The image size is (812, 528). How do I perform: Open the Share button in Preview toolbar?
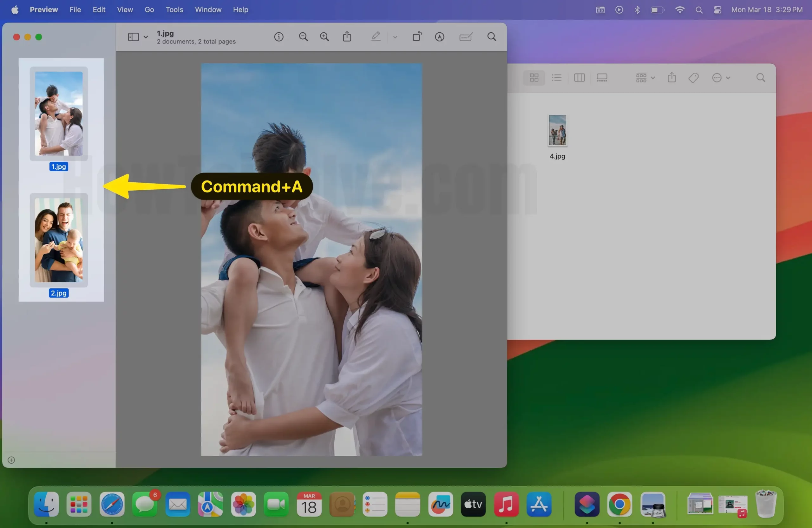pyautogui.click(x=347, y=36)
